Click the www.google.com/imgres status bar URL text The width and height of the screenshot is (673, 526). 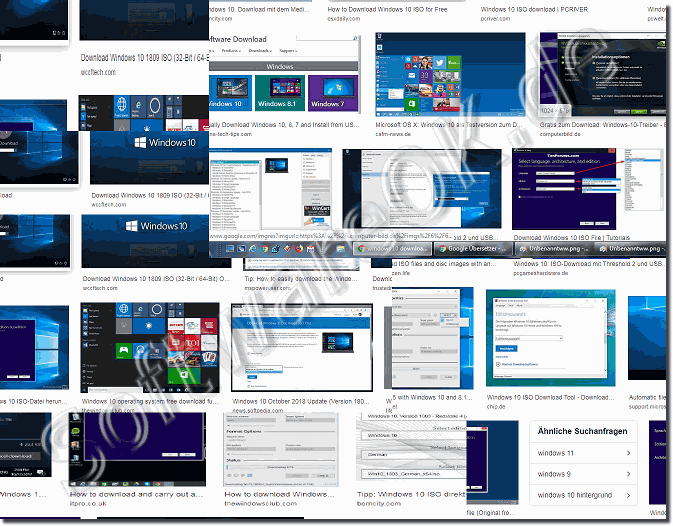tap(330, 236)
